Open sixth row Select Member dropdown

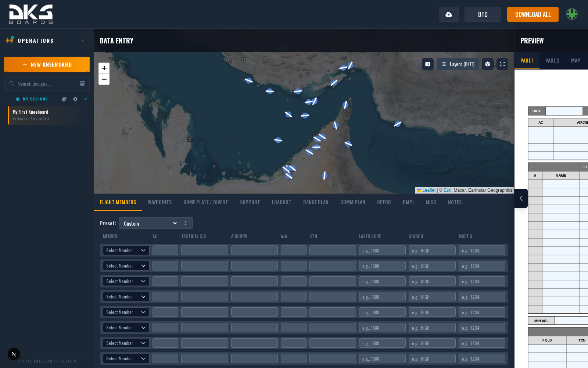click(126, 328)
